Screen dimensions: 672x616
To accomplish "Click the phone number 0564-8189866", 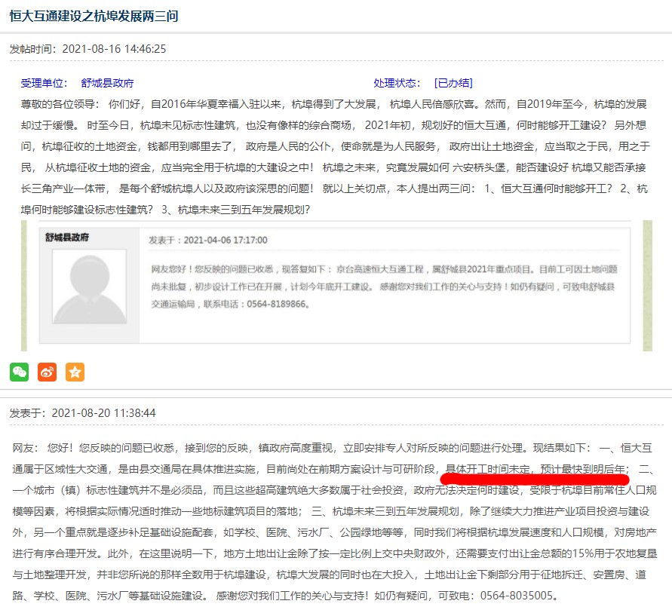I will tap(276, 304).
